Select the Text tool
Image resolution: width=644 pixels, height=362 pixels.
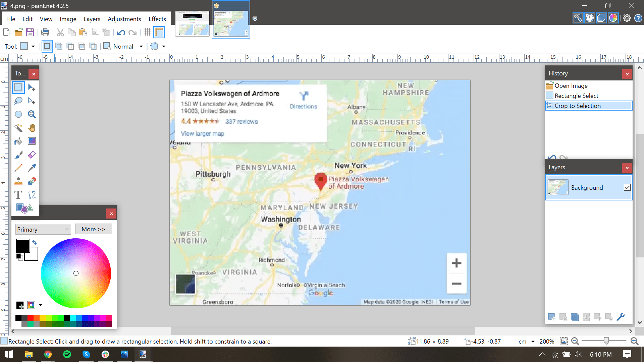pos(18,195)
